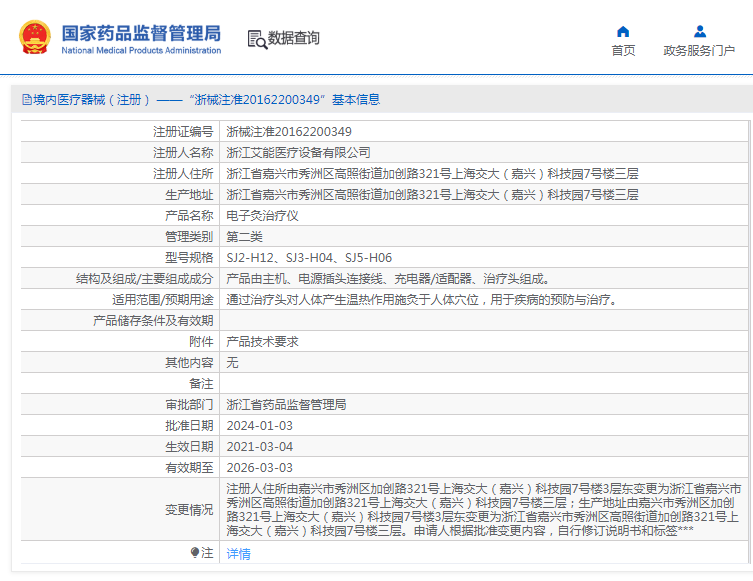Click the 境内医疗器械（注册） heading text
This screenshot has width=753, height=581.
[92, 99]
